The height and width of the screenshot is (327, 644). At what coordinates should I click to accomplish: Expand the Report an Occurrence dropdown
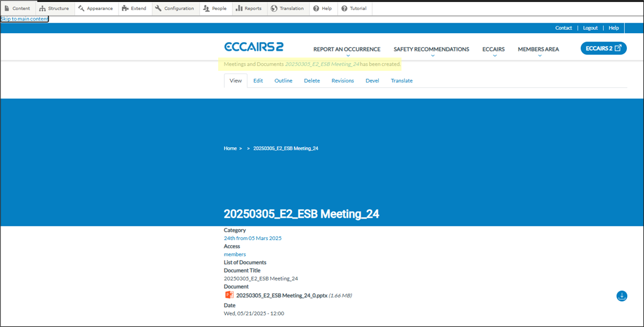pyautogui.click(x=347, y=49)
